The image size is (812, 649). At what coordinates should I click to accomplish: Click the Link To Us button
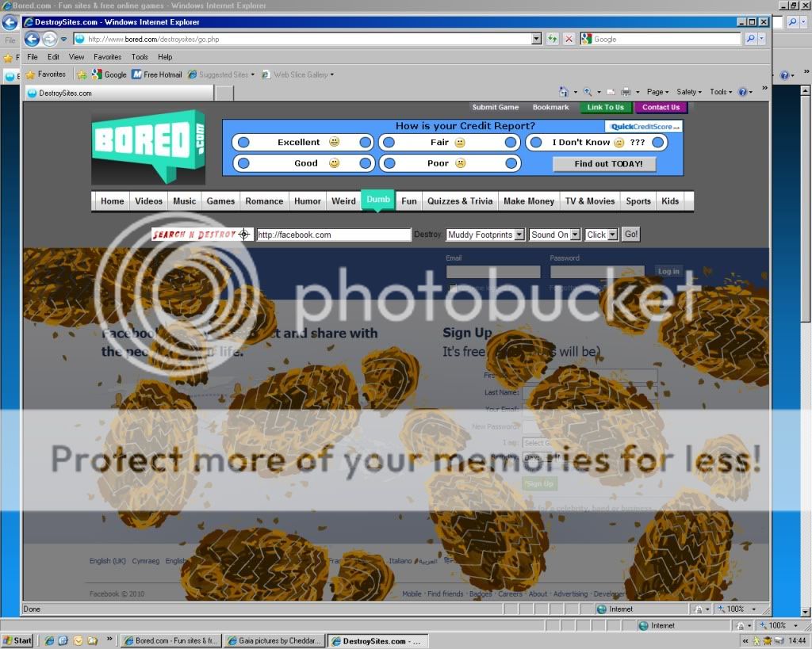coord(605,107)
